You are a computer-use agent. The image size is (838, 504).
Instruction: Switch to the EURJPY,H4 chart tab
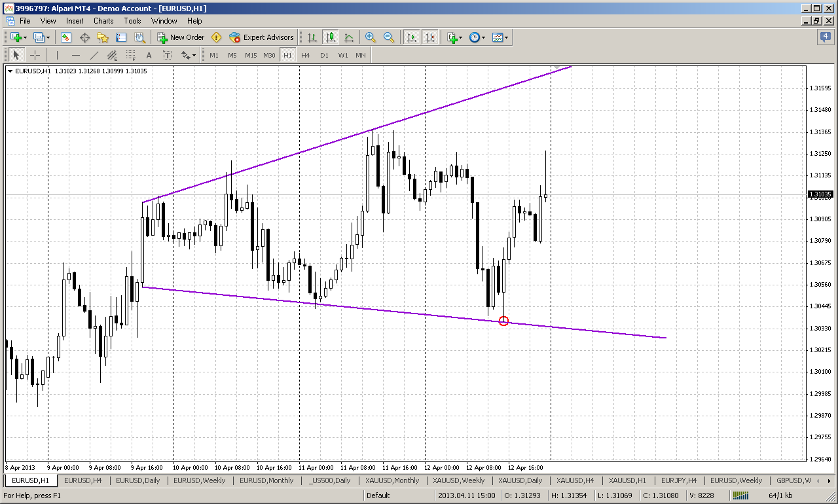pos(679,480)
